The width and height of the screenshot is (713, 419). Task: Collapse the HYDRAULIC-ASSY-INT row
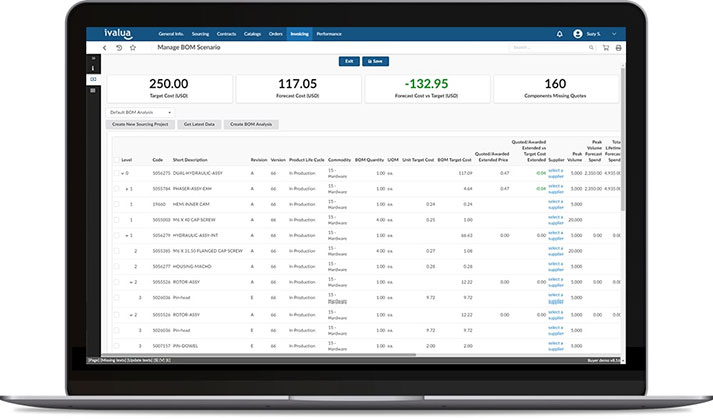127,236
